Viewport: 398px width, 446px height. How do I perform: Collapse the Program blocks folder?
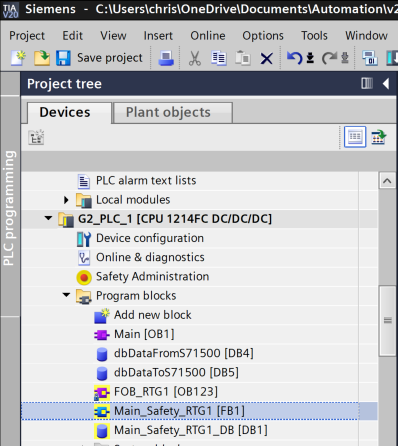tap(66, 295)
